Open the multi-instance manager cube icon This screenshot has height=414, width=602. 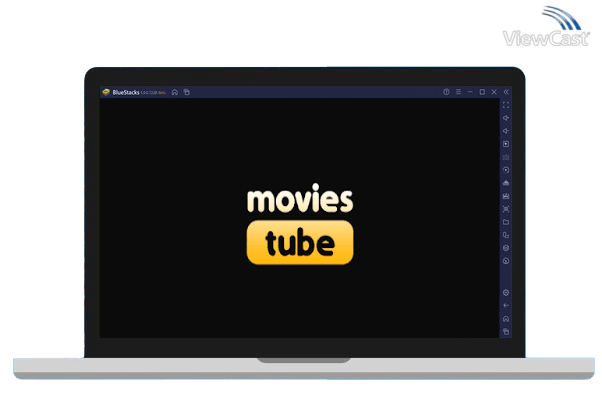[506, 248]
